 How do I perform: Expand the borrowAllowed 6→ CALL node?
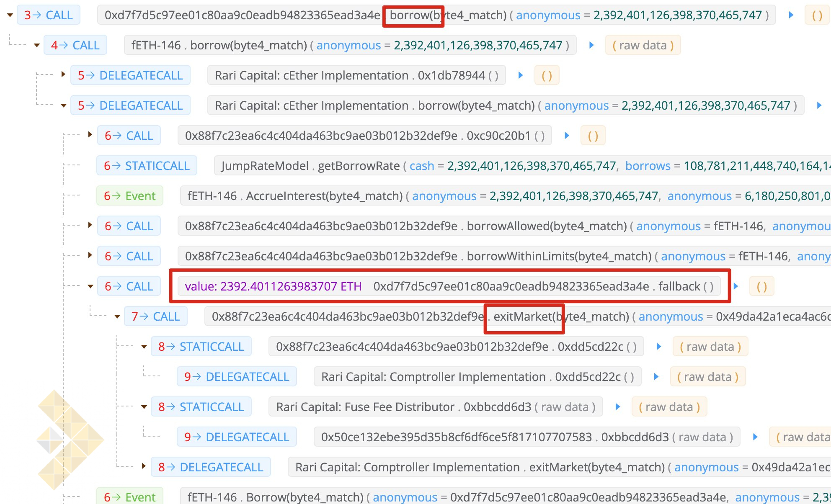point(90,225)
